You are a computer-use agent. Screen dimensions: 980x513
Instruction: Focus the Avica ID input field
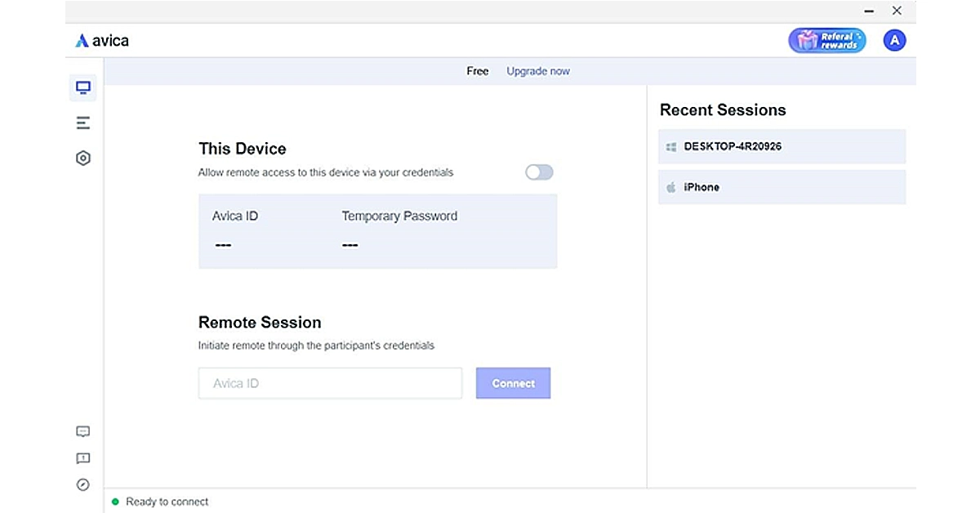click(x=330, y=383)
